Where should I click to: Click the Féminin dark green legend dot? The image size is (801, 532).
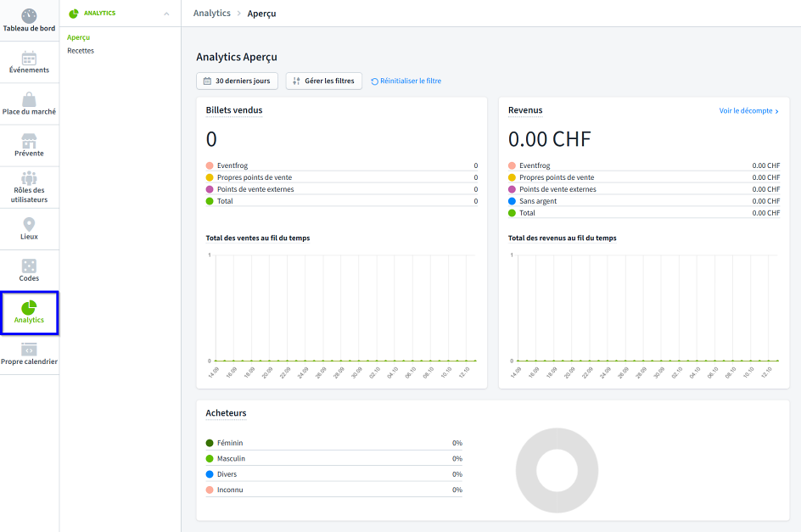[x=210, y=443]
